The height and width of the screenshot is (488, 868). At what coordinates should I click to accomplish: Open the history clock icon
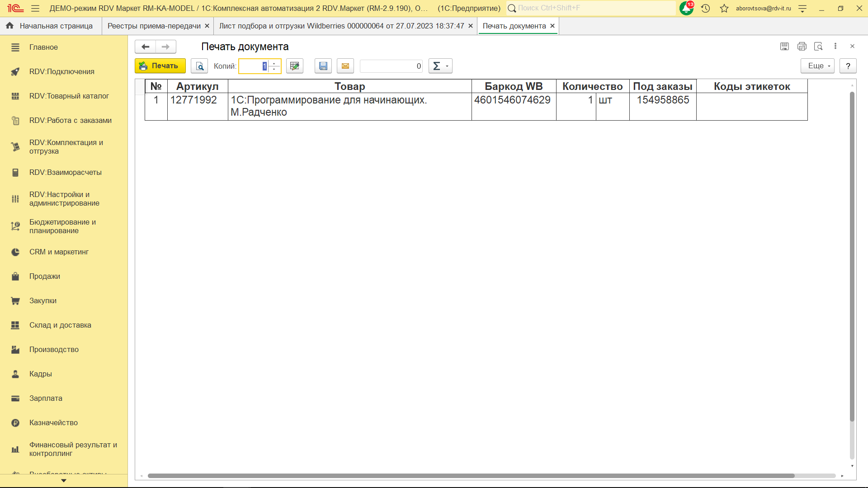coord(706,8)
